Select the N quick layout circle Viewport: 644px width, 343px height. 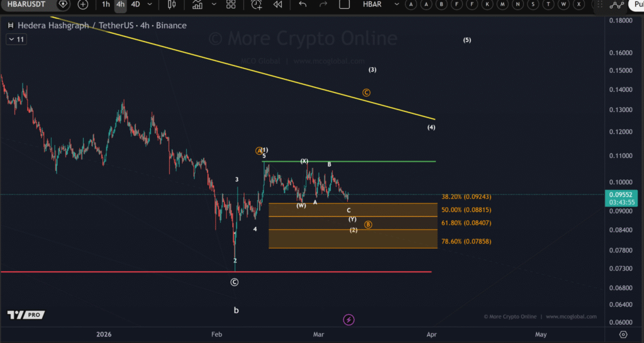pos(518,4)
